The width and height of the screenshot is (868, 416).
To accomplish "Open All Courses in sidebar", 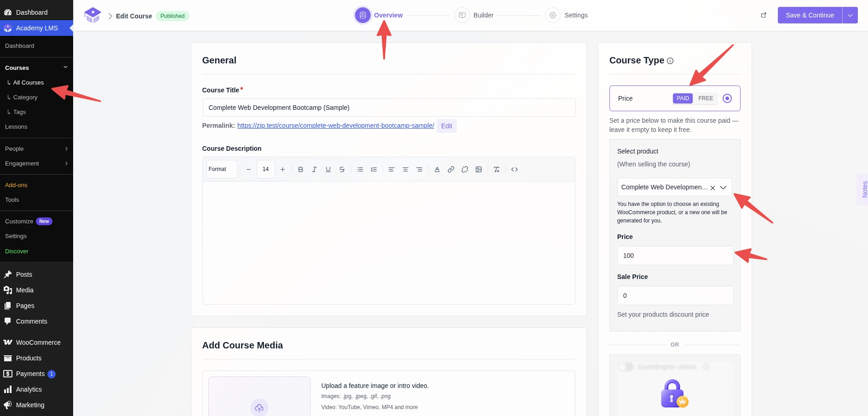I will [29, 83].
